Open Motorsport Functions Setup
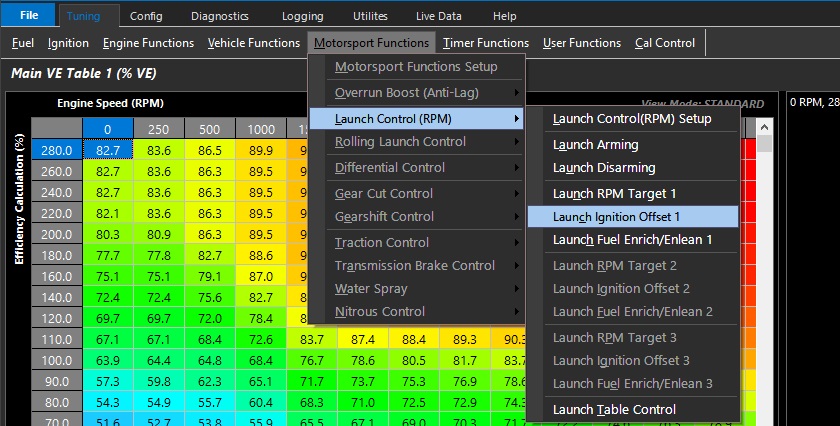The image size is (840, 426). point(415,67)
